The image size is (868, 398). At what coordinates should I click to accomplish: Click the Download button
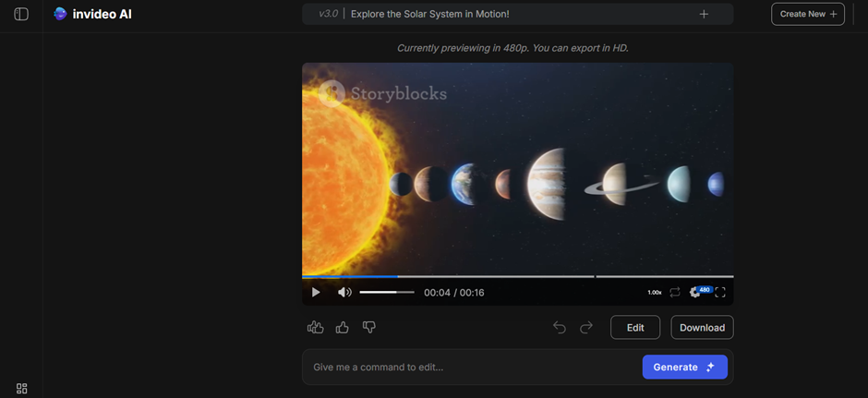tap(702, 327)
